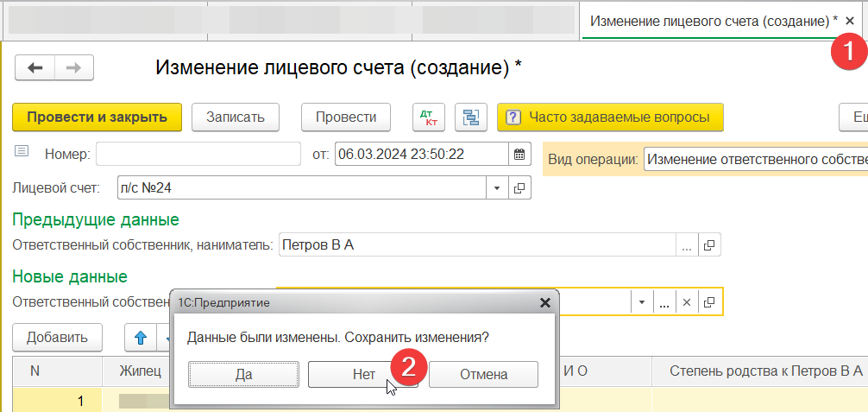The image size is (868, 412).
Task: Click the ellipsis button in Предыдущие данные
Action: point(687,245)
